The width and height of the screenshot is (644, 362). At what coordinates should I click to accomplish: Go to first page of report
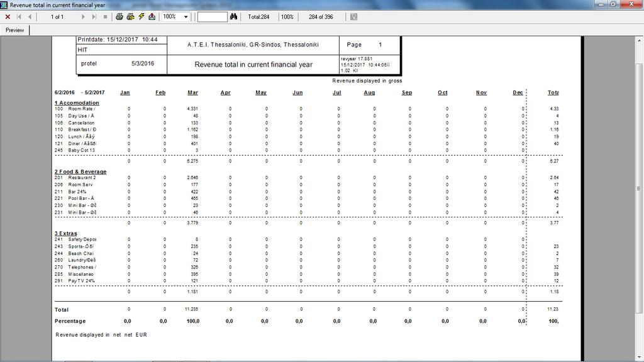click(x=19, y=17)
